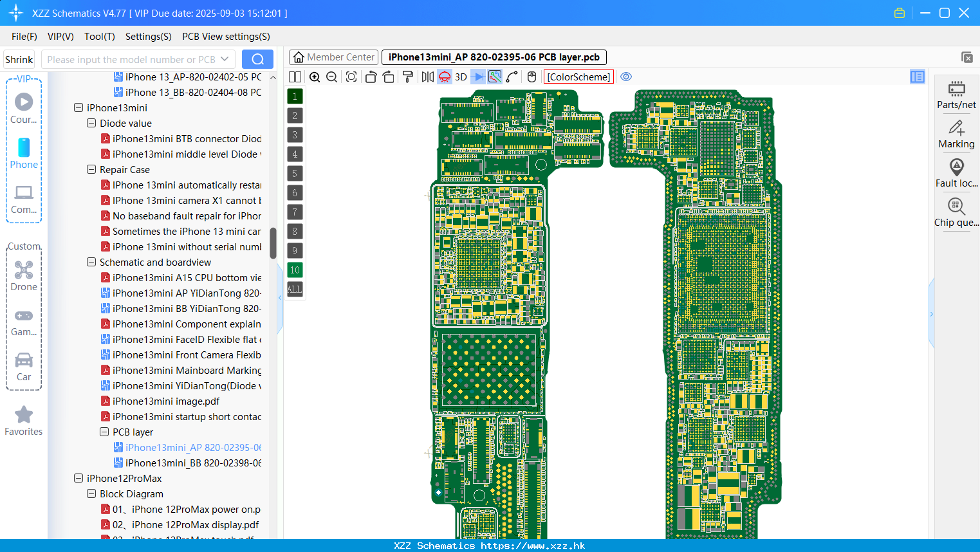Click the blue search button
The height and width of the screenshot is (552, 980).
pyautogui.click(x=257, y=59)
